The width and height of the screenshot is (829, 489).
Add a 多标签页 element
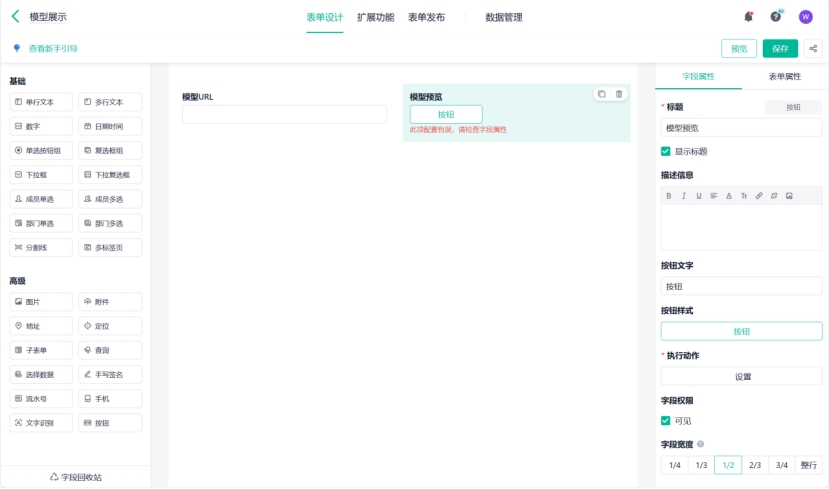pos(110,247)
